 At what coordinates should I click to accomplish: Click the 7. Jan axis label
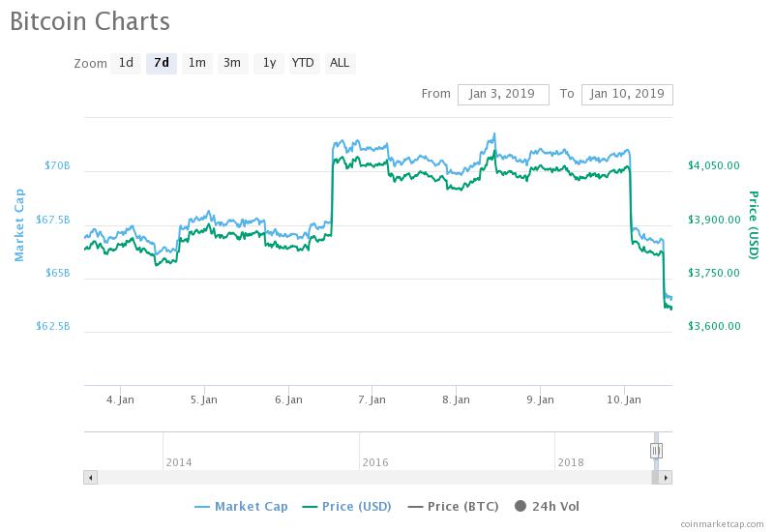[x=372, y=399]
